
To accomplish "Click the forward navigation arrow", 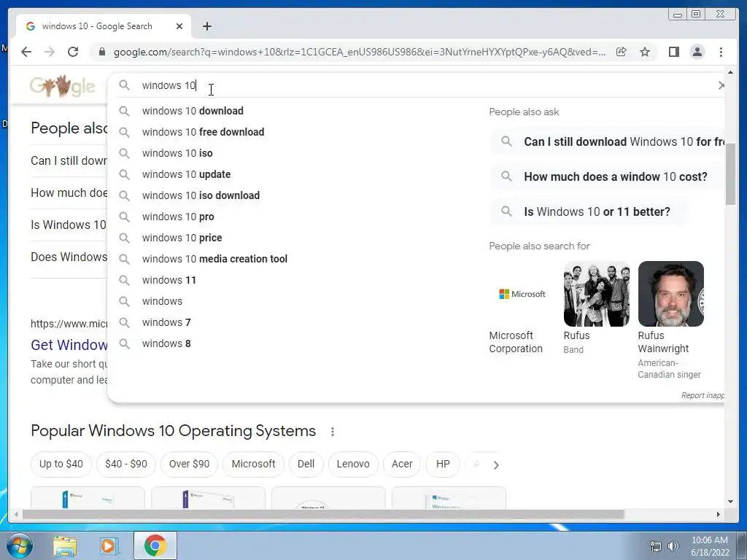I will click(x=50, y=52).
